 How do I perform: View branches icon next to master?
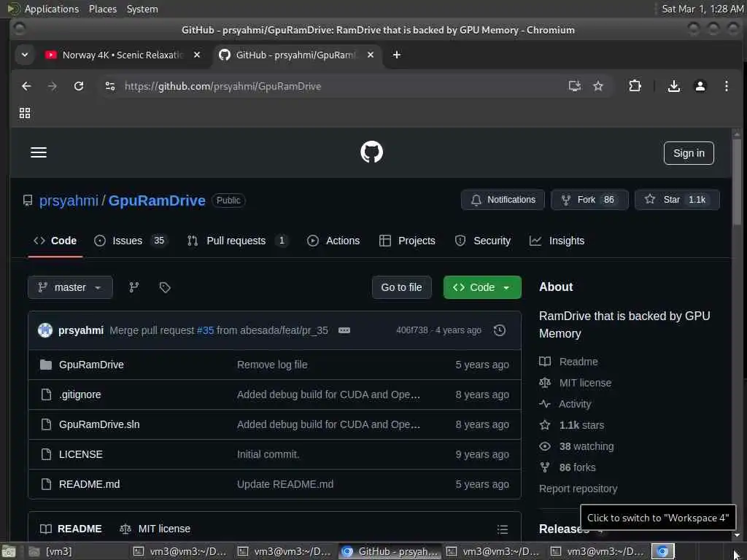point(134,287)
